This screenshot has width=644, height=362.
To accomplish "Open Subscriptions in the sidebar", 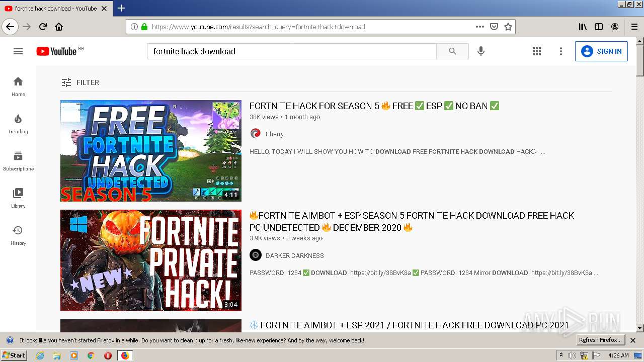I will pos(18,161).
